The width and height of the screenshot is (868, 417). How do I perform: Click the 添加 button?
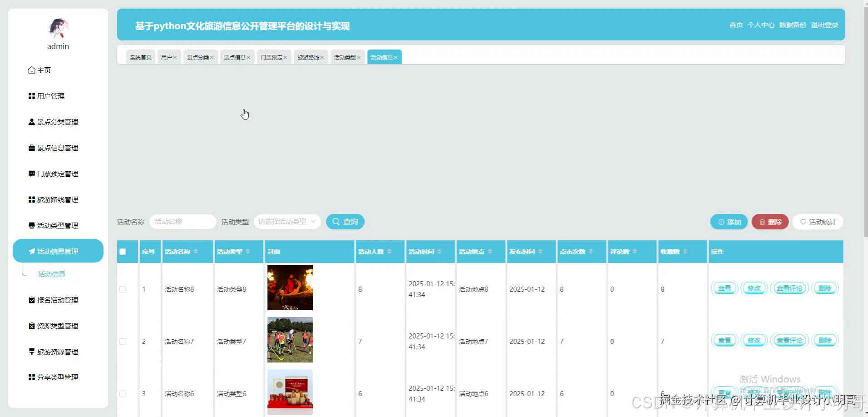click(x=729, y=222)
